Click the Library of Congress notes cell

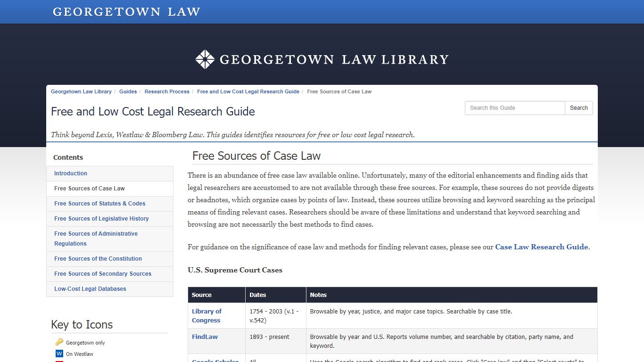coord(452,316)
